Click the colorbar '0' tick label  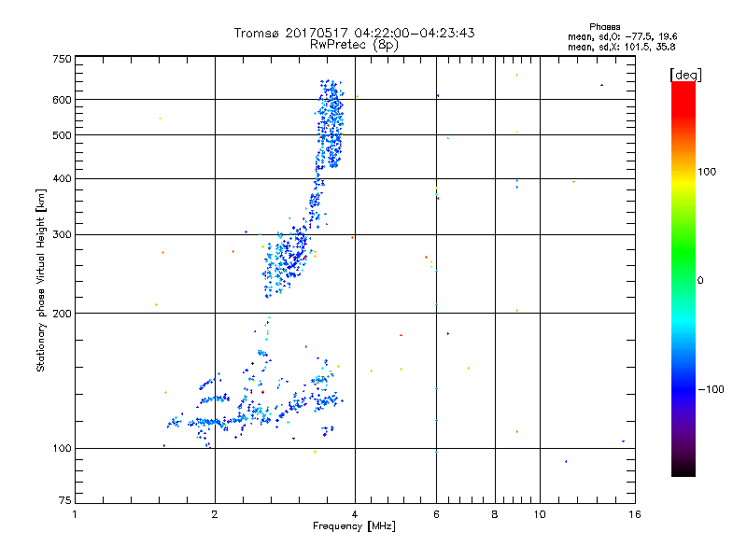point(699,281)
